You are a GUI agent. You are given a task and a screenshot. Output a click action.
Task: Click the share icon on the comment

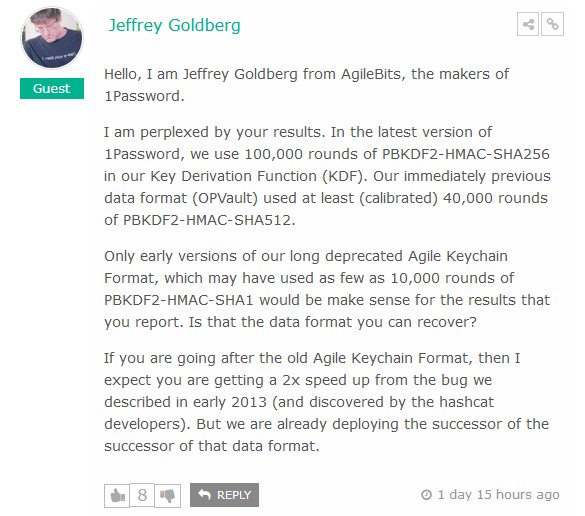(528, 24)
